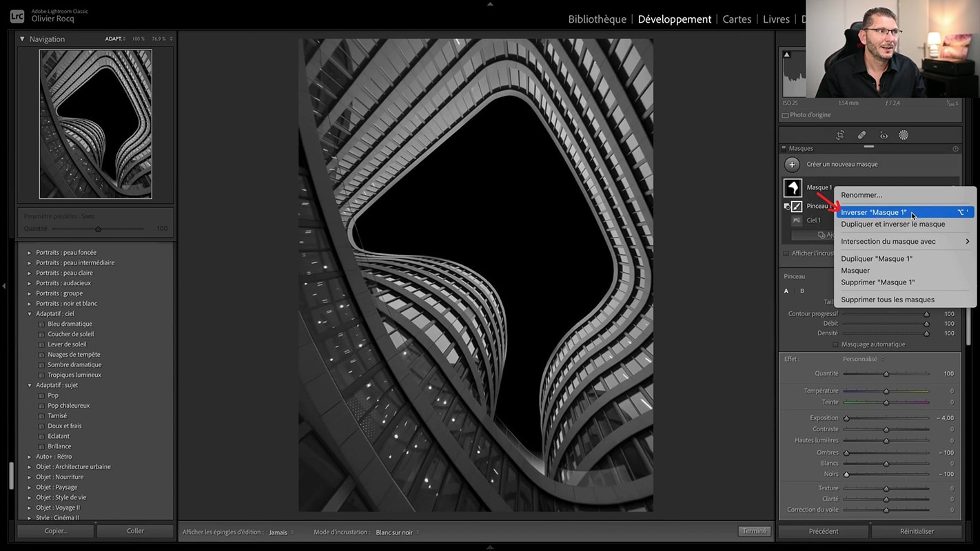
Task: Switch to the Livres module
Action: 776,19
